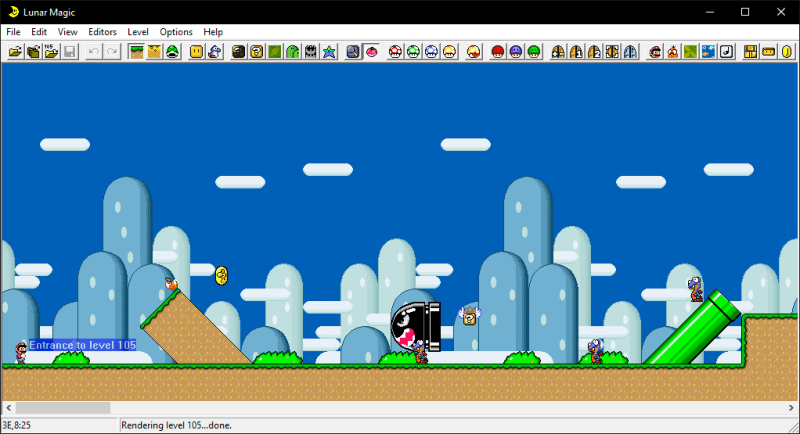Screen dimensions: 800x434
Task: Click the yellow four-block grid icon
Action: tap(751, 52)
